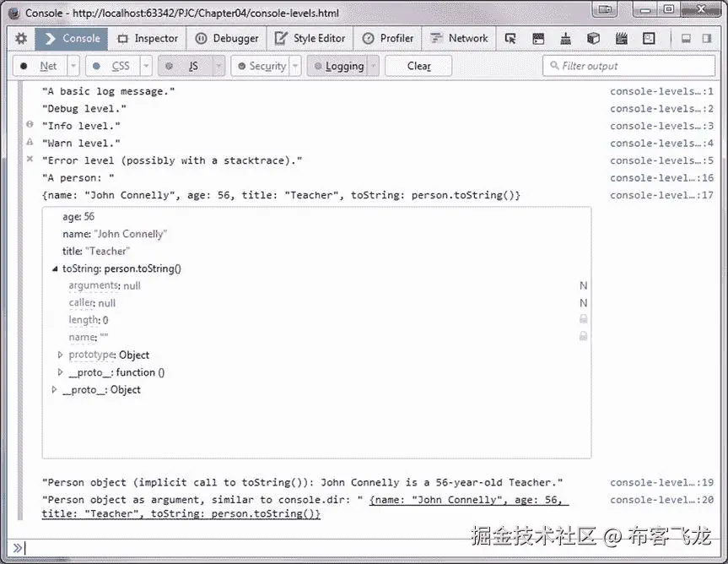Toggle the split console icon
Image resolution: width=728 pixels, height=564 pixels.
click(538, 39)
